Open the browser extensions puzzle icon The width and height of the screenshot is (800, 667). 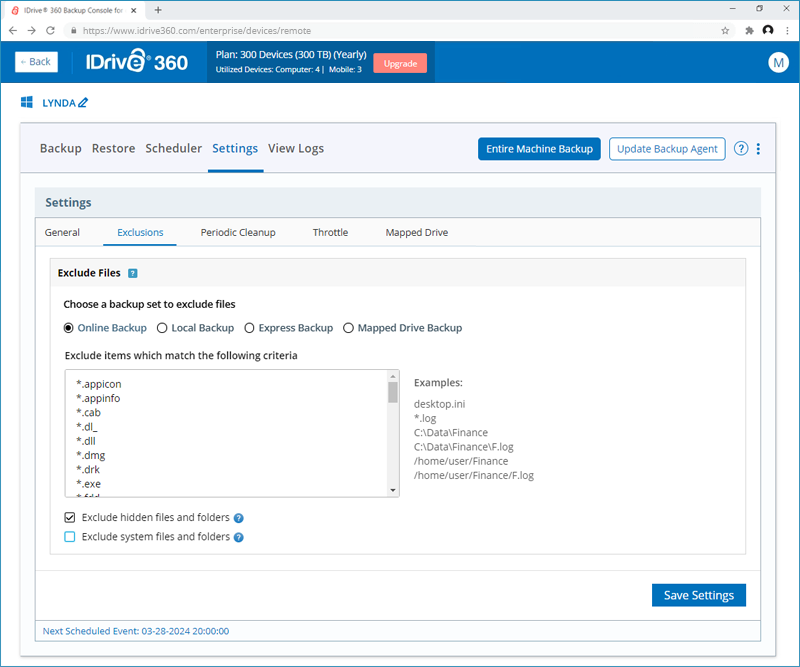coord(749,31)
